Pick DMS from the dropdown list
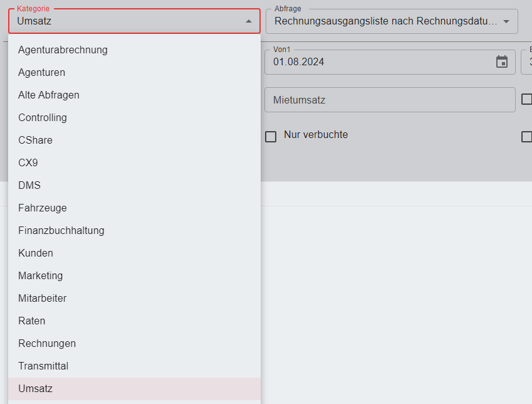The height and width of the screenshot is (404, 532). [29, 185]
